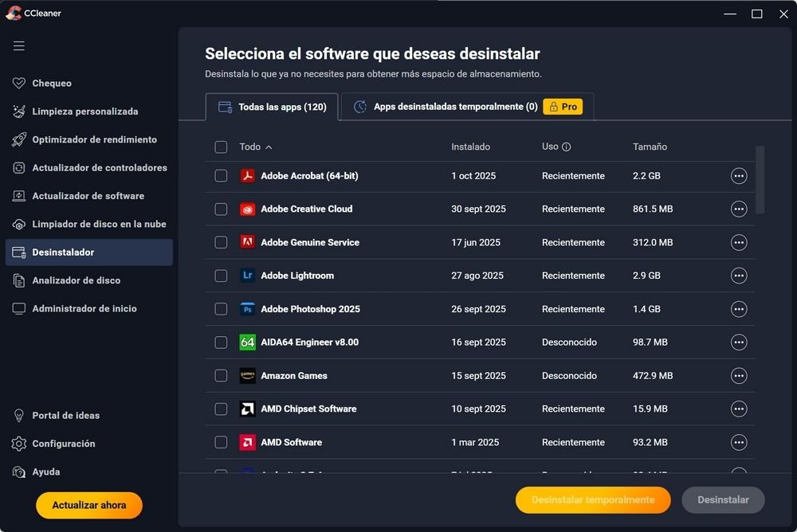
Task: Check the select-all Todo checkbox
Action: click(221, 147)
